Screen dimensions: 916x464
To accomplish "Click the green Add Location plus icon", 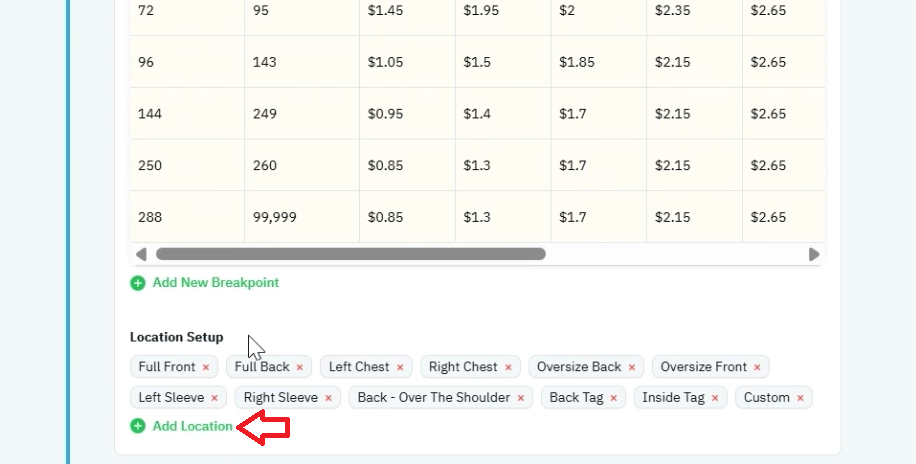I will 138,426.
